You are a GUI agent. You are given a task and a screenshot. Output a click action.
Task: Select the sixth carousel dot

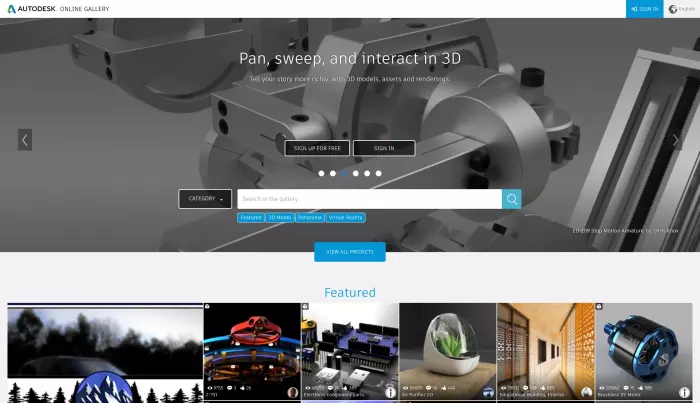379,174
